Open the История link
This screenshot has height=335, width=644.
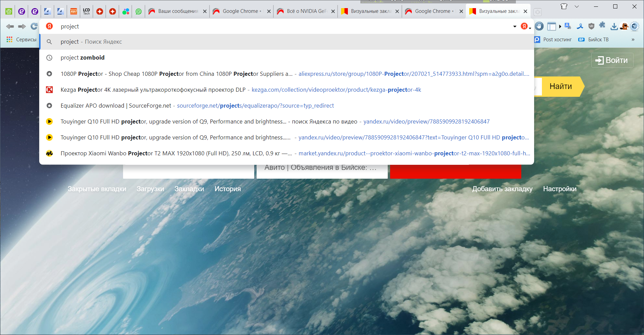coord(228,189)
